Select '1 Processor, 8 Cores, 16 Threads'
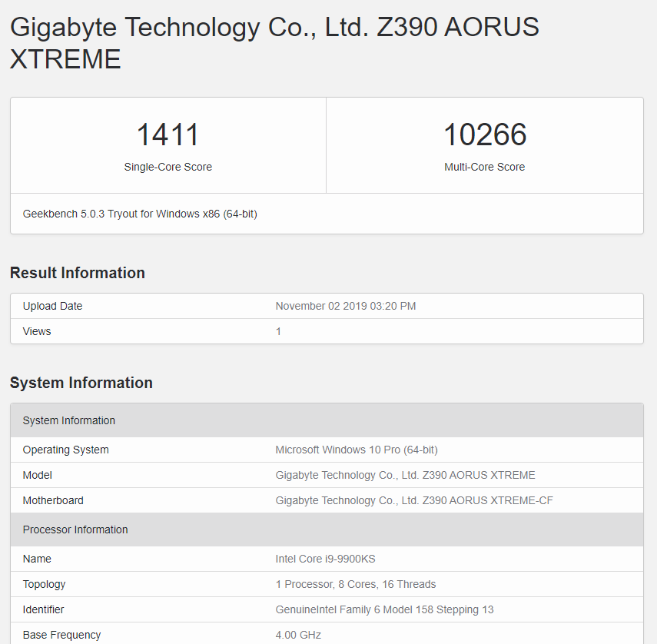The height and width of the screenshot is (644, 657). [x=356, y=584]
